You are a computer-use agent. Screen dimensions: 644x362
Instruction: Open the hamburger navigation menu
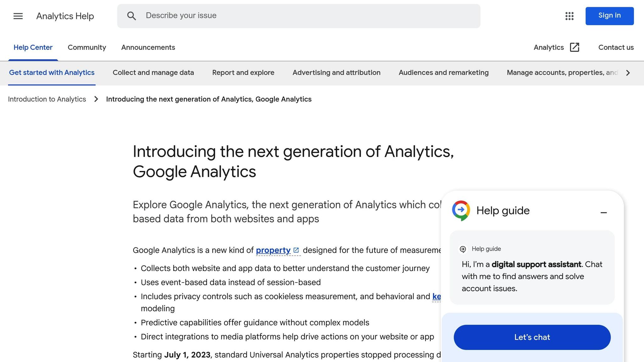pyautogui.click(x=18, y=16)
